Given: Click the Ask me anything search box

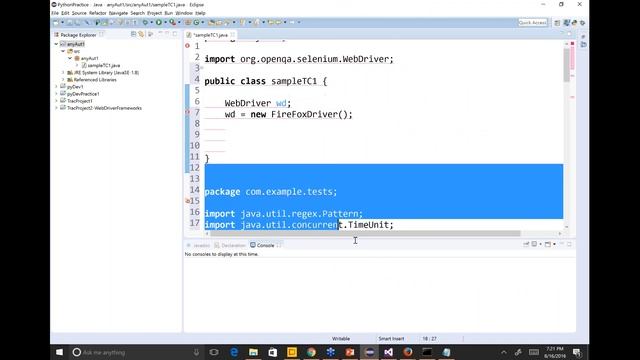Looking at the screenshot, I should pyautogui.click(x=135, y=352).
